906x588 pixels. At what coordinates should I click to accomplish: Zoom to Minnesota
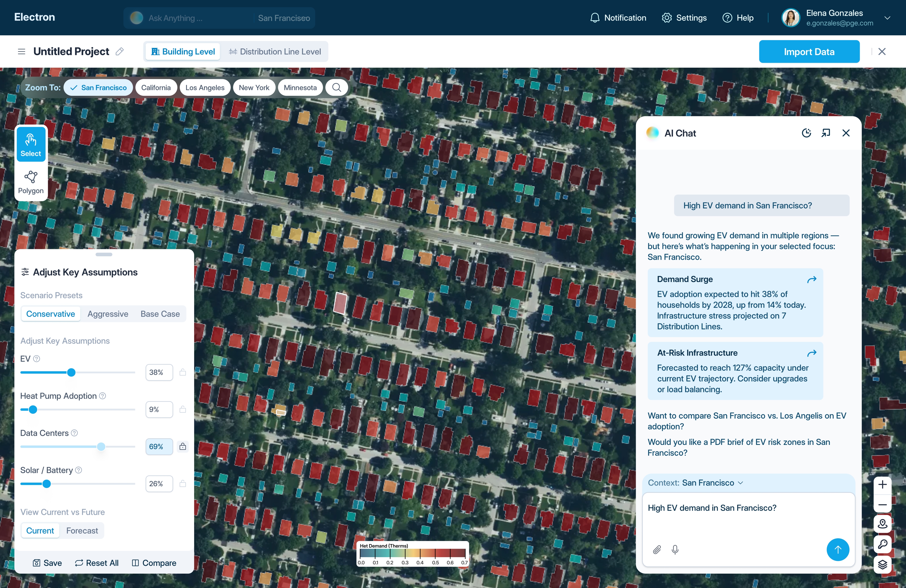[x=300, y=87]
